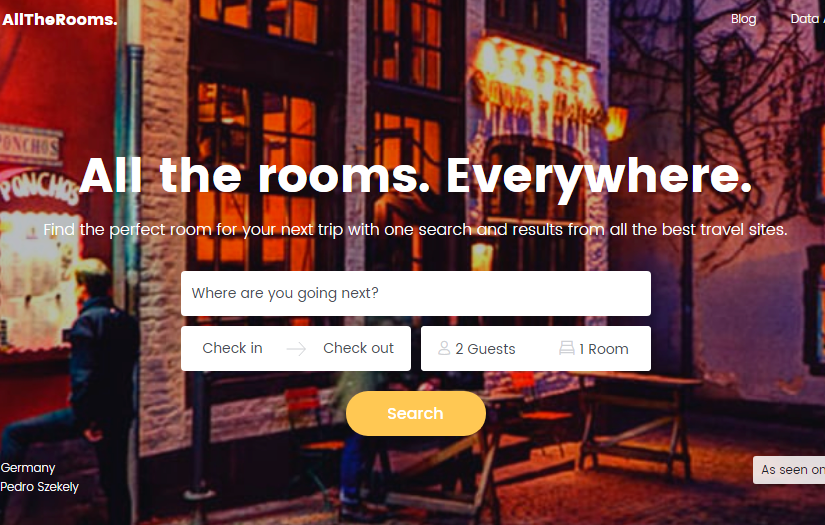Expand the 2 Guests selector
This screenshot has width=825, height=525.
pyautogui.click(x=477, y=349)
